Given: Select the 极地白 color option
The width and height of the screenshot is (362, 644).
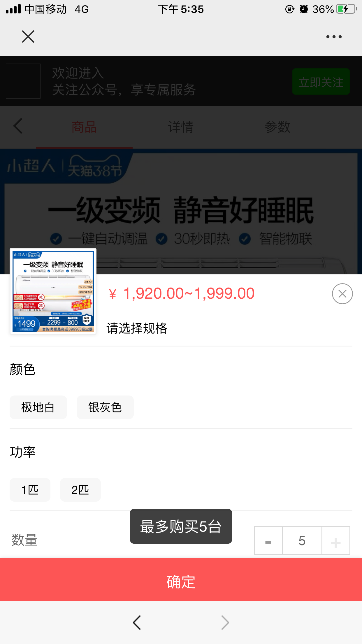Looking at the screenshot, I should coord(38,407).
